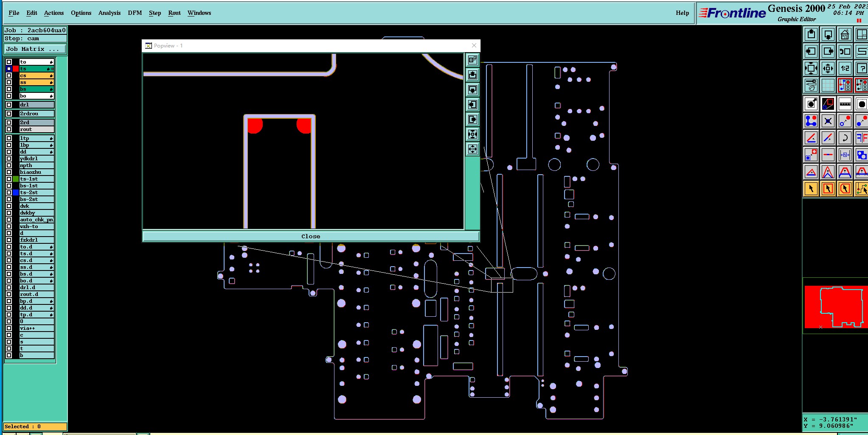Open the Rout menu
868x435 pixels.
tap(174, 13)
